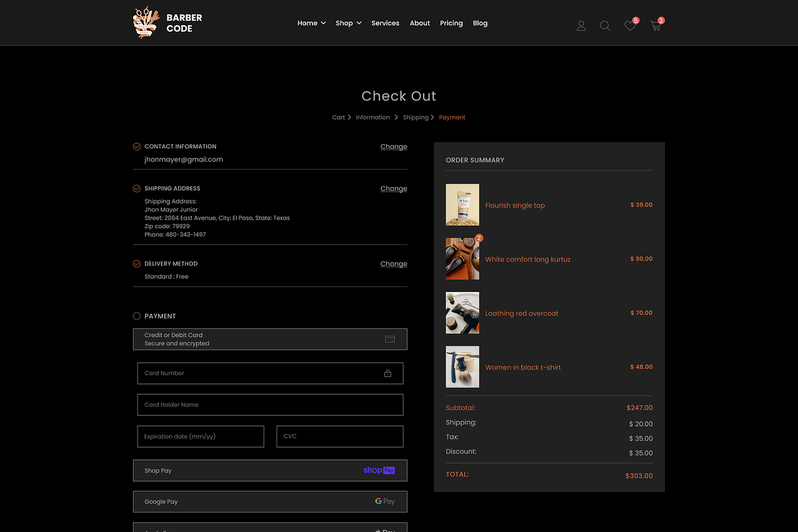Focus the Card Holder Name field
Viewport: 798px width, 532px height.
(x=270, y=404)
